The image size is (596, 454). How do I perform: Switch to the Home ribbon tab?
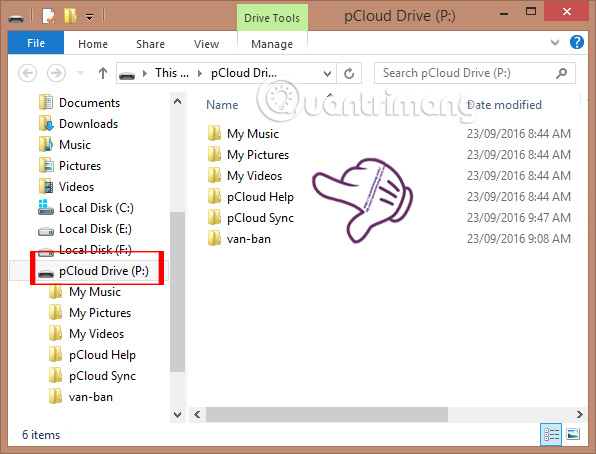[93, 44]
